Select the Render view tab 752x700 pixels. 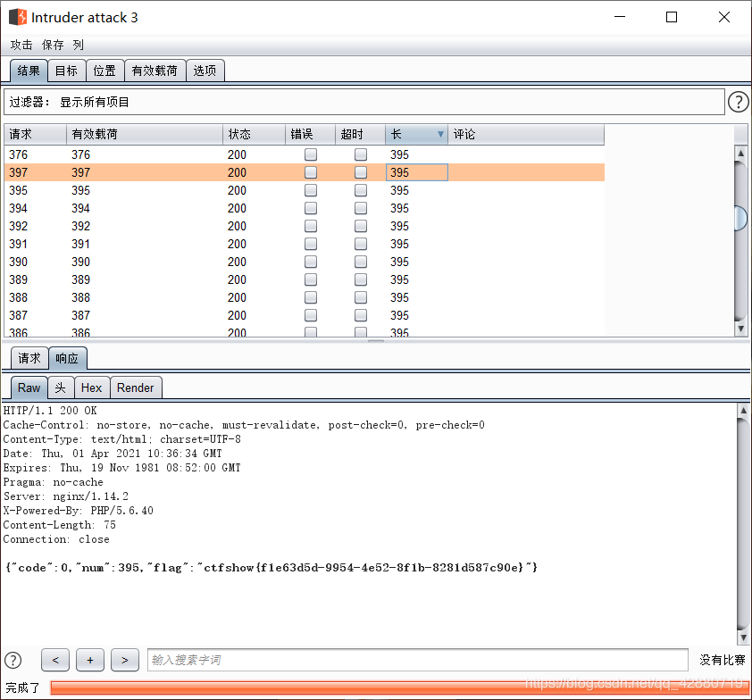[x=136, y=387]
